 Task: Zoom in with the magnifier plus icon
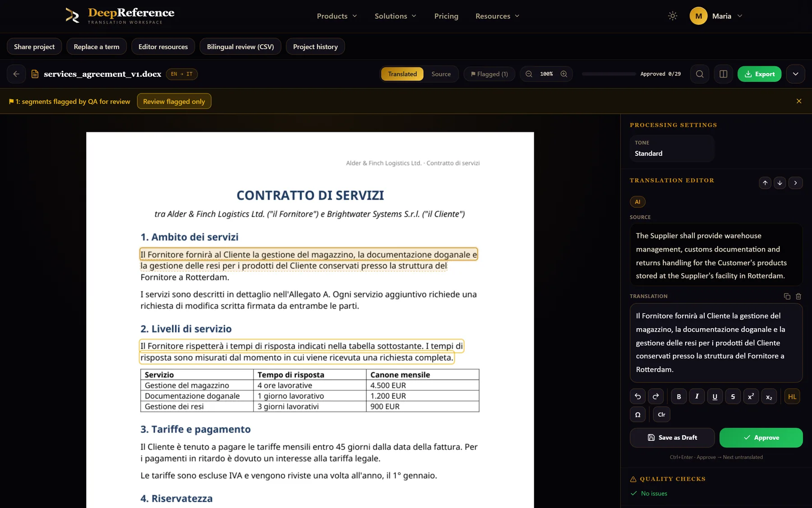[x=564, y=74]
